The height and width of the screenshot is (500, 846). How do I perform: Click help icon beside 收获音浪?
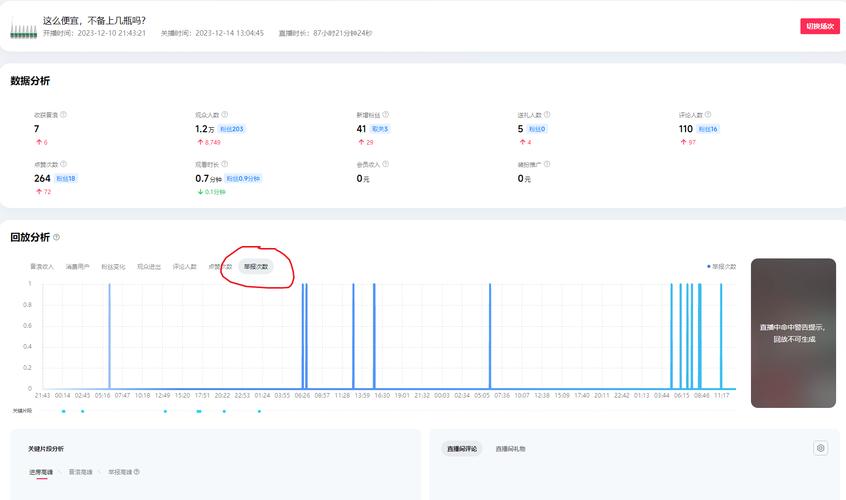(x=63, y=114)
